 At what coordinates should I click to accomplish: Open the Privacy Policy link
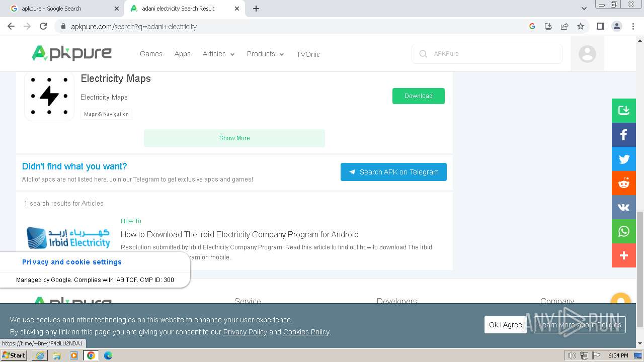tap(245, 332)
